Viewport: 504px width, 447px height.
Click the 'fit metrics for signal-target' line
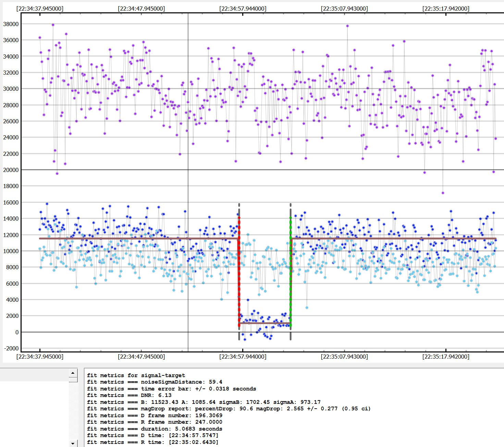[136, 375]
